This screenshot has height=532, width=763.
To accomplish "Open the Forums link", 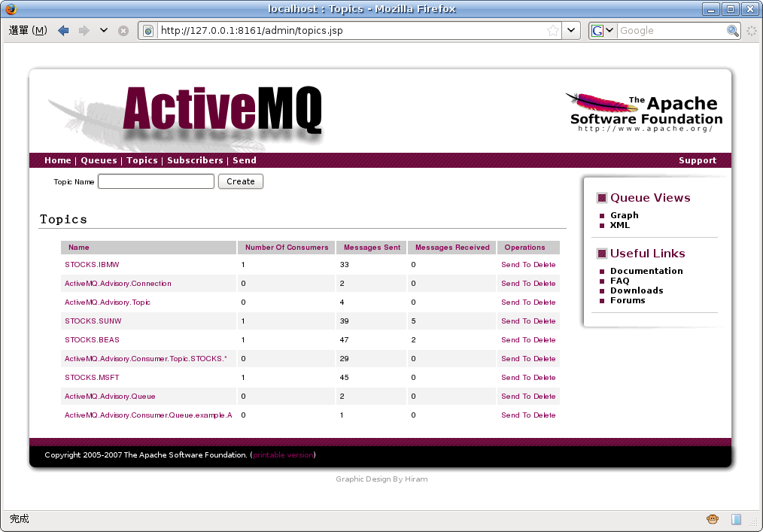I will click(628, 300).
